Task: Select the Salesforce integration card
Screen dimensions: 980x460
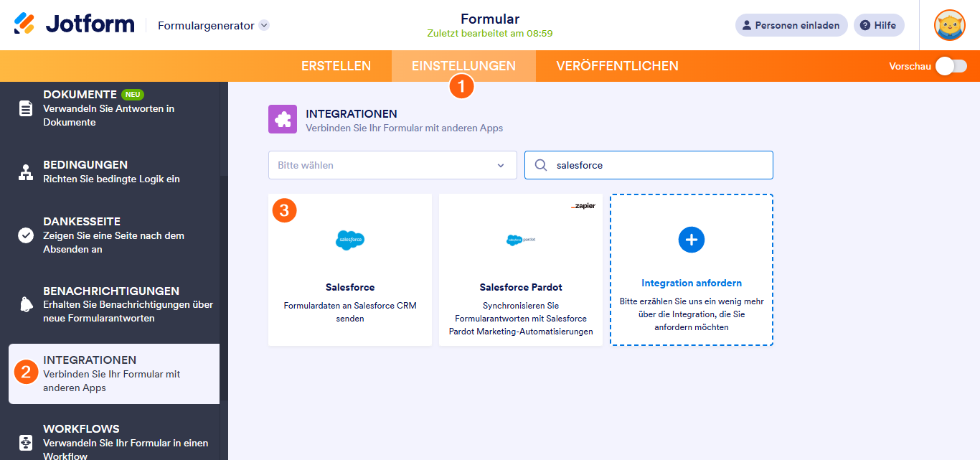Action: (349, 269)
